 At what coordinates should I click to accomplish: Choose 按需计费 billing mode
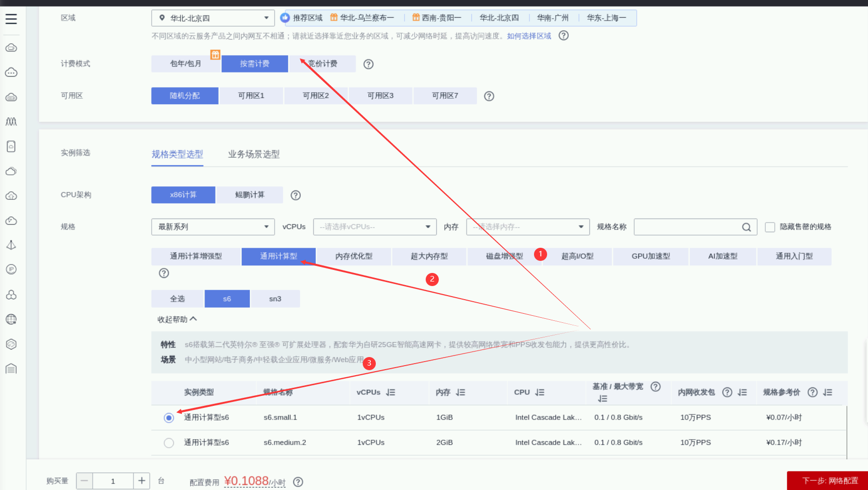(254, 64)
